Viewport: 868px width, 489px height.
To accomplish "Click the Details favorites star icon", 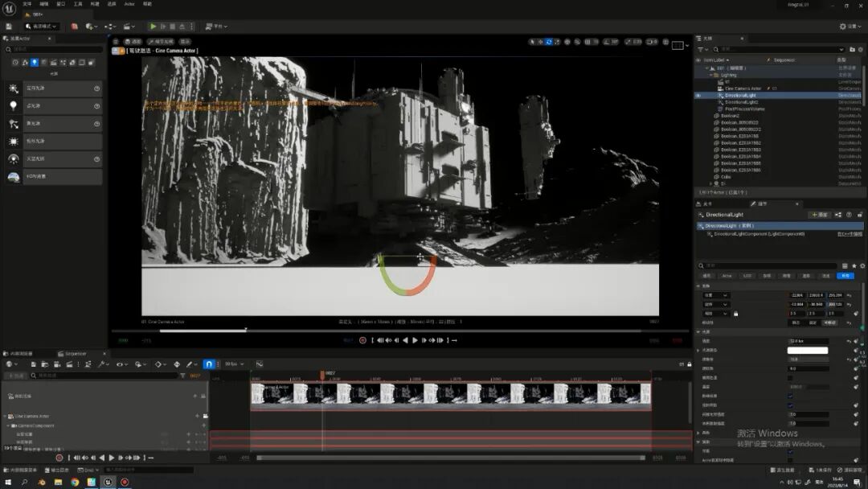I will (x=854, y=266).
